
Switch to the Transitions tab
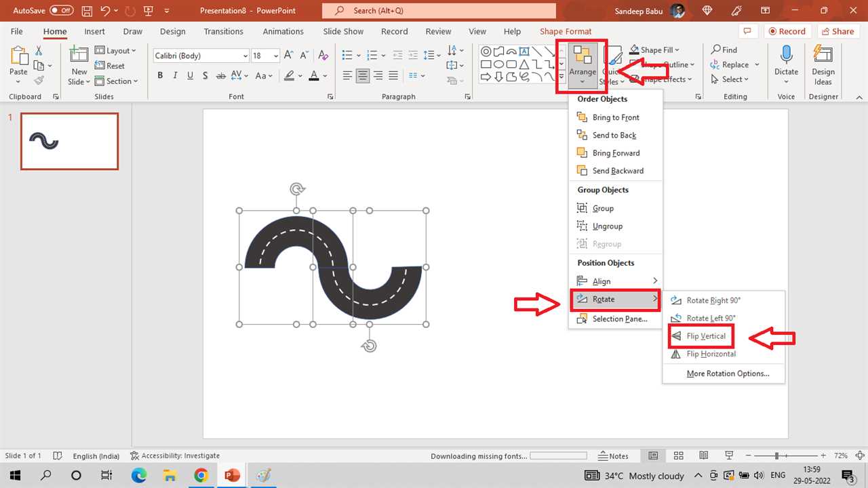pyautogui.click(x=223, y=31)
